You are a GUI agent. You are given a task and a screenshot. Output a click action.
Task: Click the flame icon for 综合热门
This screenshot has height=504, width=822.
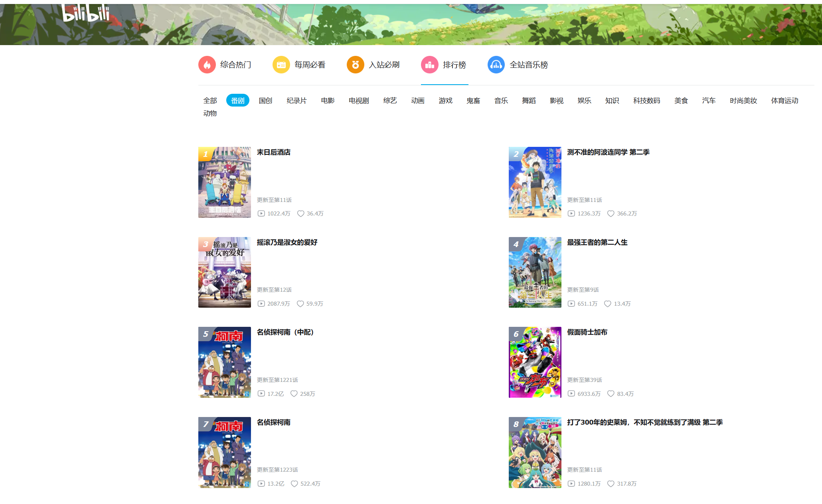(x=207, y=65)
